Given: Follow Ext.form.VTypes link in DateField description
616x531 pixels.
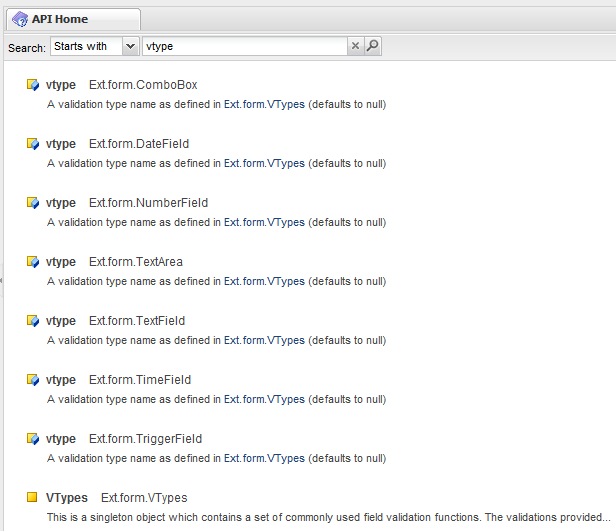Looking at the screenshot, I should tap(264, 163).
